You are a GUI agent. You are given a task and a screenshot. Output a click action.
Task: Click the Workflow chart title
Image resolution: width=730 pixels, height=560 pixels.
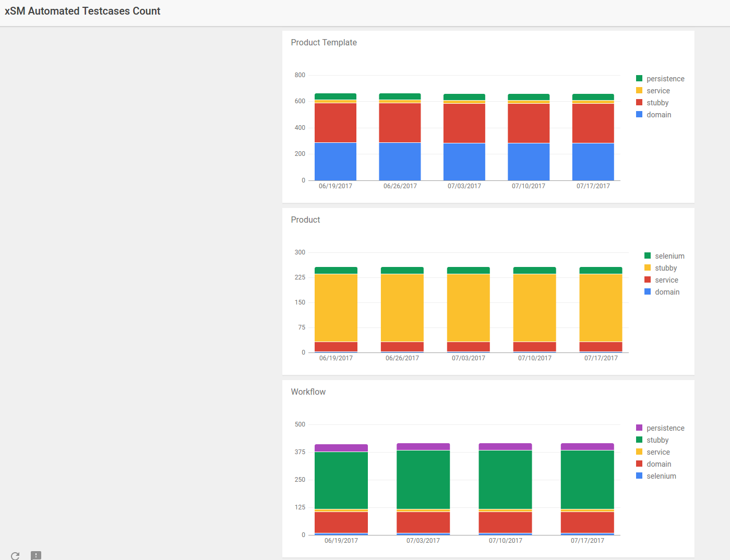[x=308, y=392]
